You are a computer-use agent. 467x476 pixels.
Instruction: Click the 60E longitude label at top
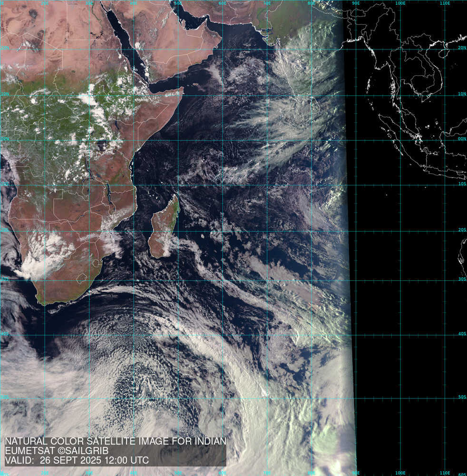[x=222, y=3]
